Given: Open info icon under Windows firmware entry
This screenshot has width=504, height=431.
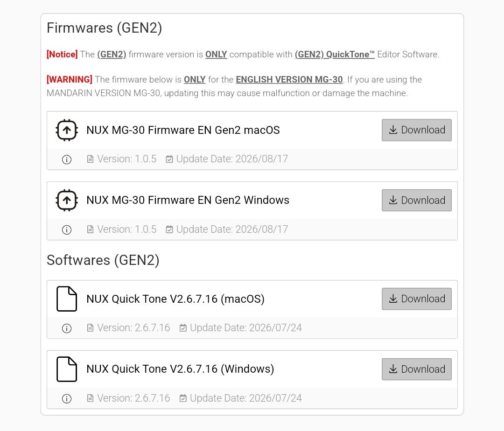Looking at the screenshot, I should click(67, 229).
